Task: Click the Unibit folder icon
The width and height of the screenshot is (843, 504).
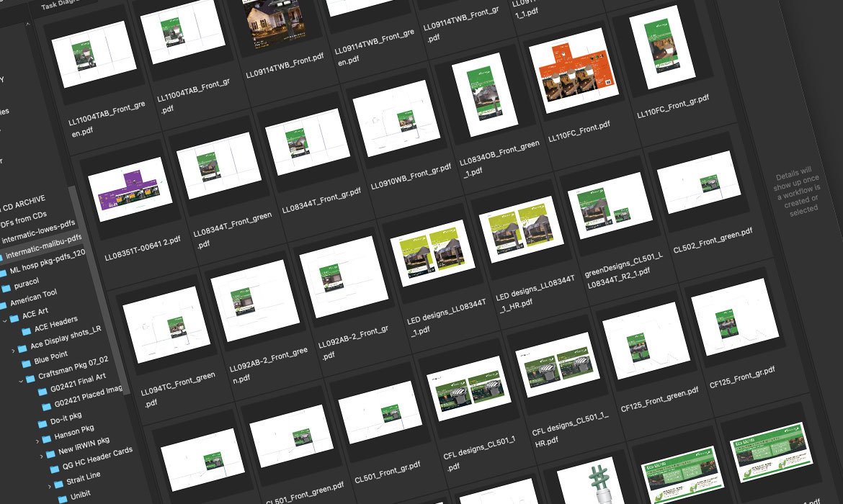Action: (62, 499)
